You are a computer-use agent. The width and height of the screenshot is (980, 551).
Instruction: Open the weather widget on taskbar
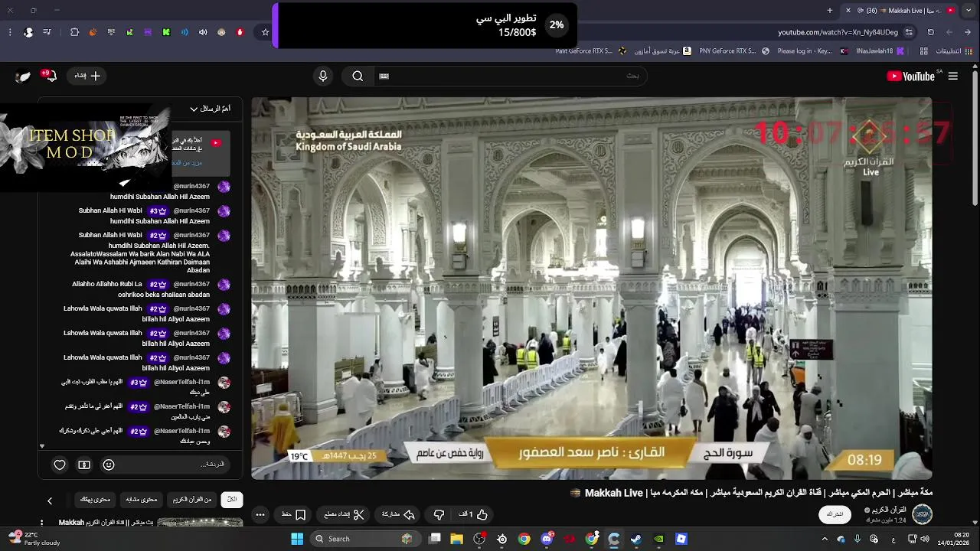point(34,538)
